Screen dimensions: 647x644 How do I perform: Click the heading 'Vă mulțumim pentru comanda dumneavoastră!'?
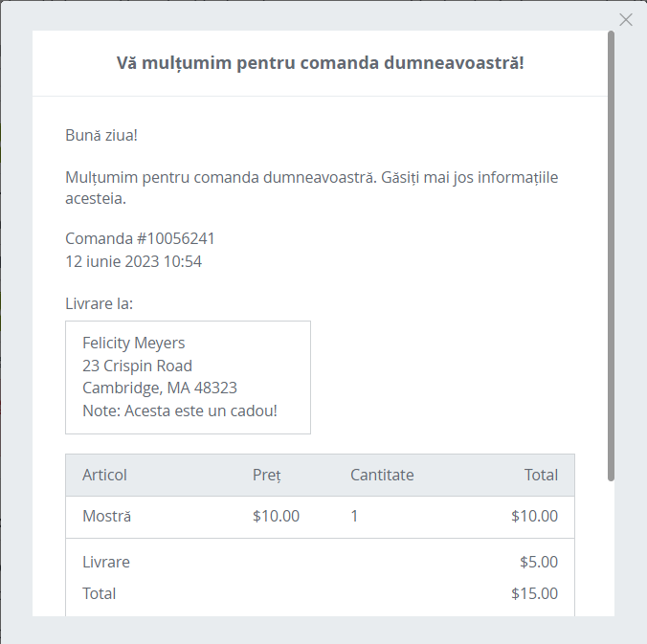[320, 63]
